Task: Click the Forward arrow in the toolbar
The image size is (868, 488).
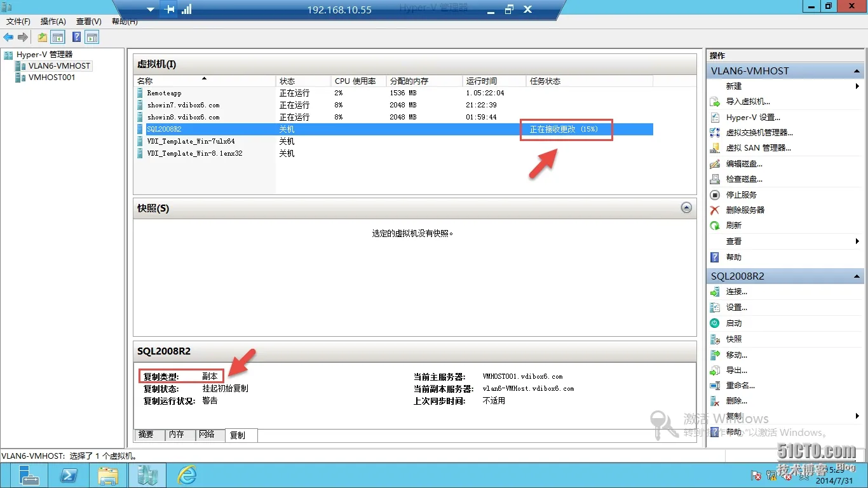Action: [23, 37]
